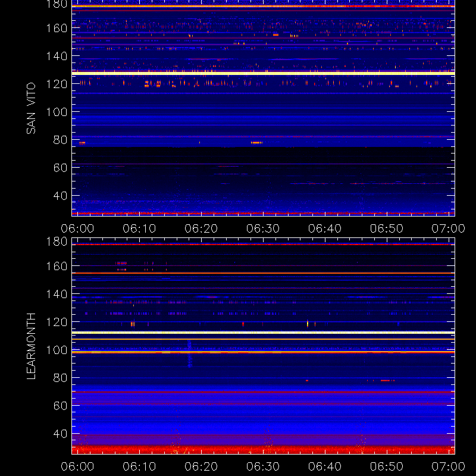
Task: Click San Vito plot's 06:20 time label
Action: (201, 228)
